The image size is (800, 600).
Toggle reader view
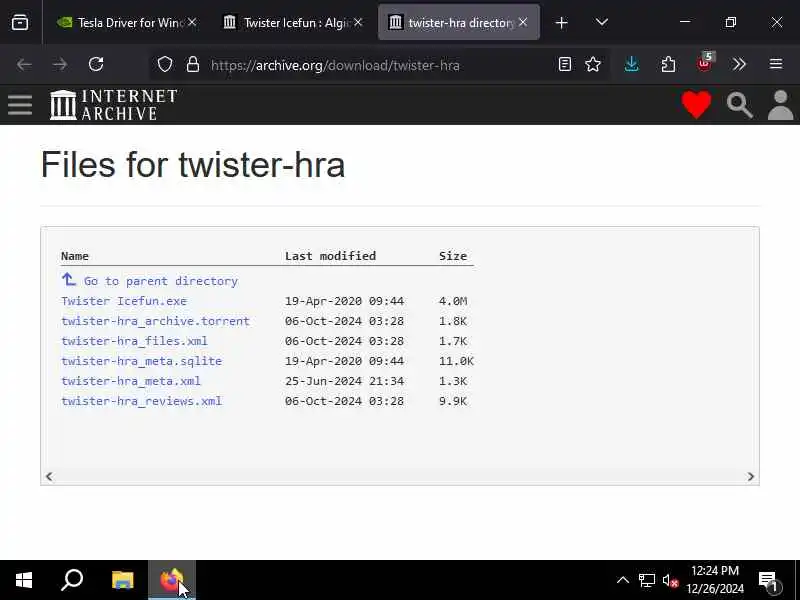565,64
